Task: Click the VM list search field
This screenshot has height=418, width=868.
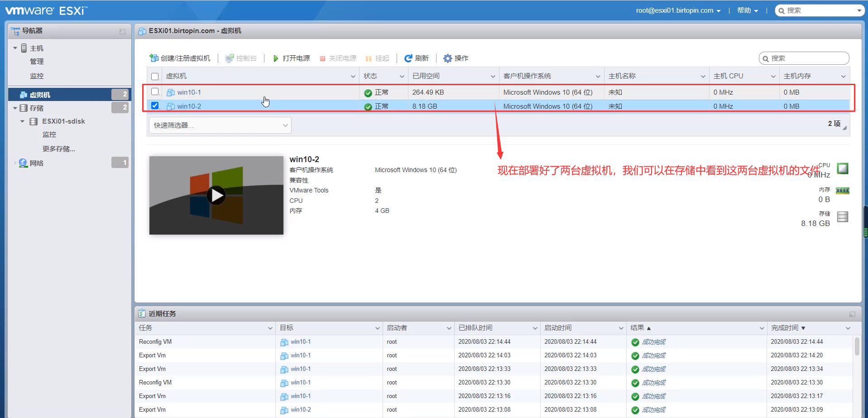Action: tap(804, 58)
